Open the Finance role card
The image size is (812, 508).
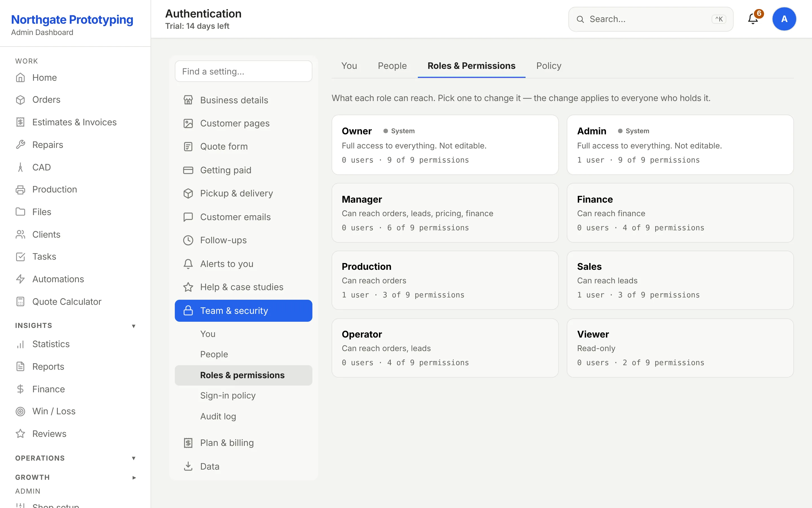tap(680, 213)
